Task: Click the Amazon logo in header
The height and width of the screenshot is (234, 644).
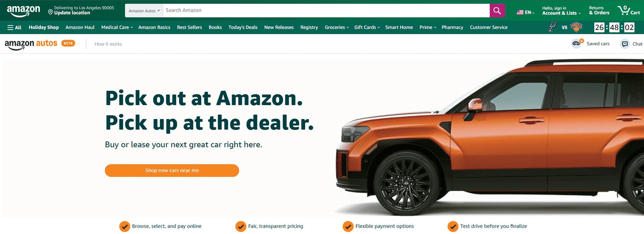Action: click(23, 11)
